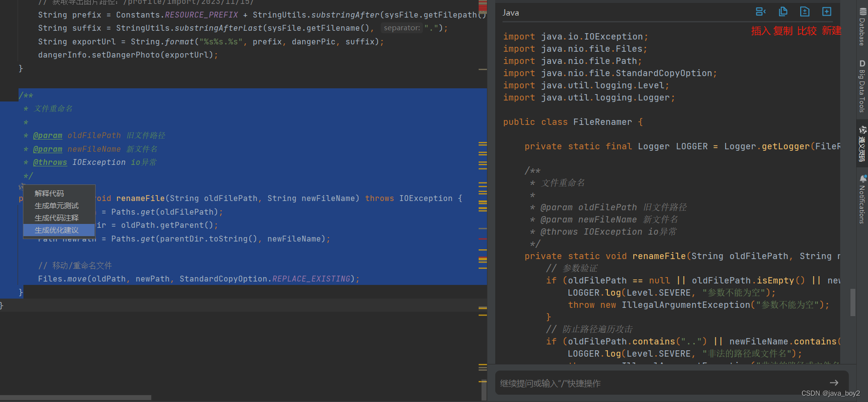This screenshot has height=402, width=868.
Task: Toggle the 通义灵码 tool window tab
Action: click(x=862, y=143)
